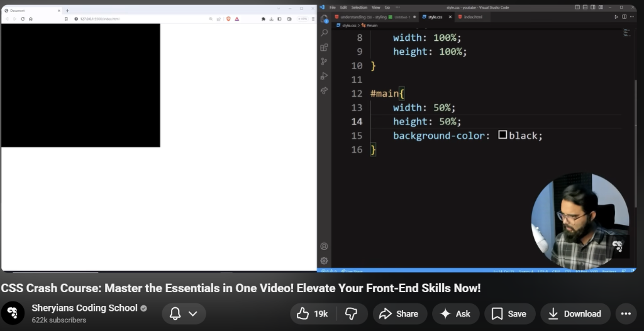Open VS Code Explorer icon in activity bar
This screenshot has width=644, height=331.
tap(325, 19)
